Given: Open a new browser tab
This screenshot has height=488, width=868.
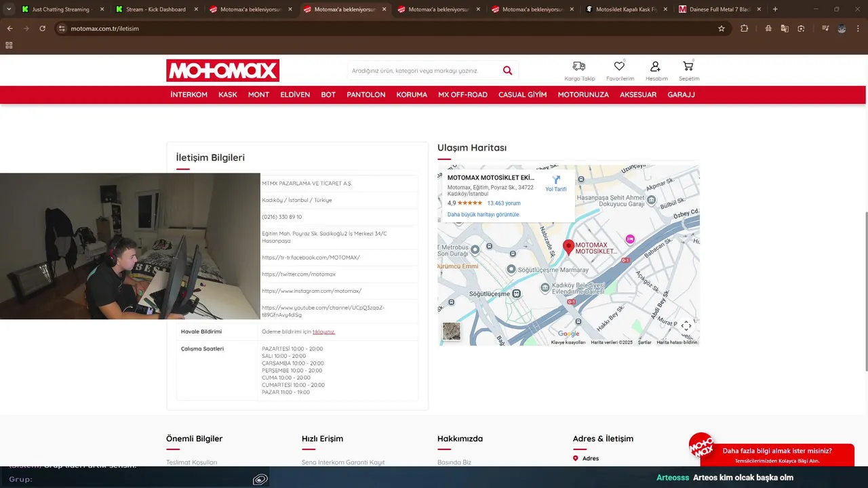Looking at the screenshot, I should pyautogui.click(x=775, y=9).
